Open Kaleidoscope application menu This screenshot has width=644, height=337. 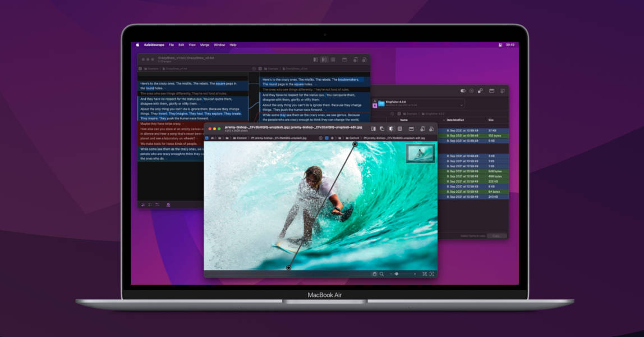point(154,45)
